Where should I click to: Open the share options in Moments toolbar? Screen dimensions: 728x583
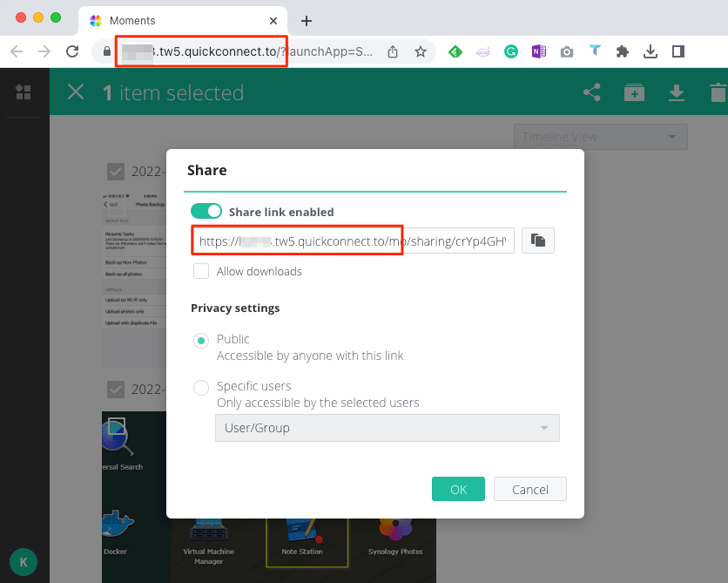pos(592,92)
